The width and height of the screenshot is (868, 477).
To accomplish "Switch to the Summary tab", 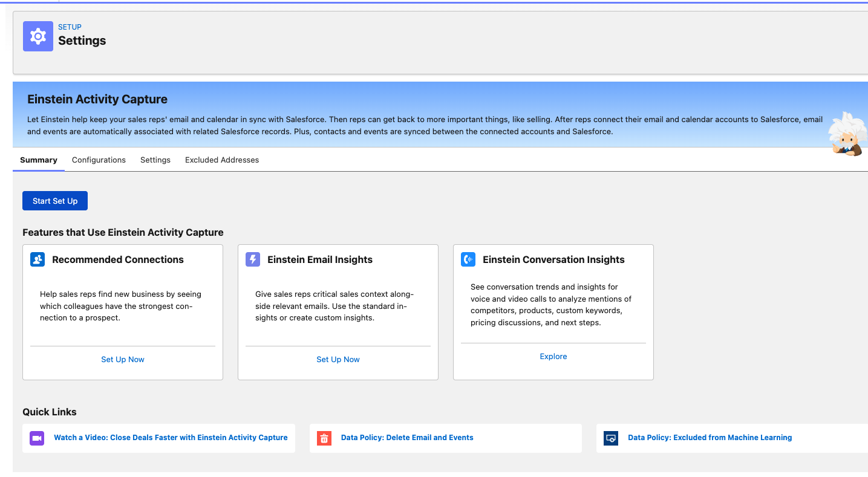I will click(x=39, y=160).
